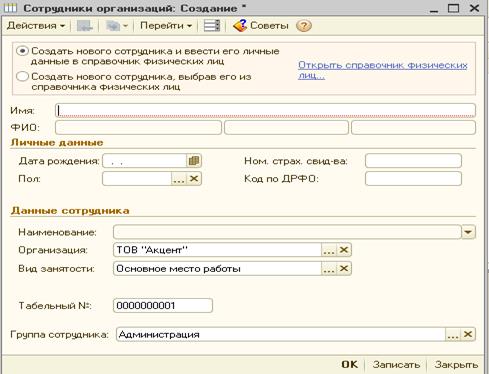This screenshot has height=374, width=489.
Task: Click the Группа сотрудника field showing Администрация
Action: (281, 334)
